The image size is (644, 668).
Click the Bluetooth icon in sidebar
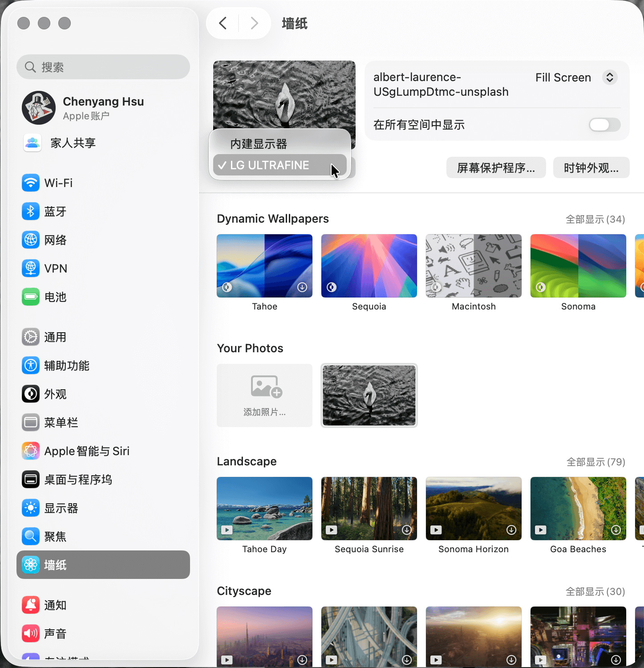[x=31, y=212]
